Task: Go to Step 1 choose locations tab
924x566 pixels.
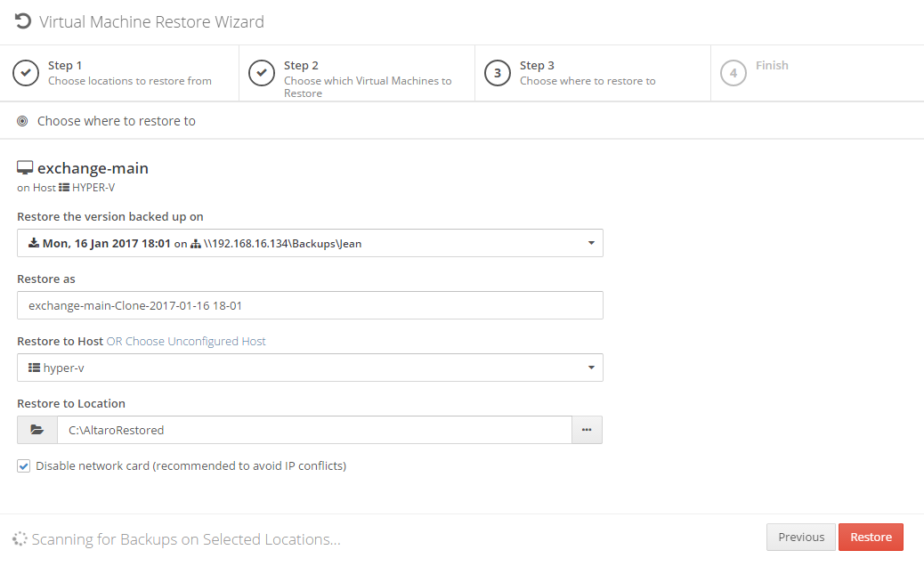Action: coord(129,73)
